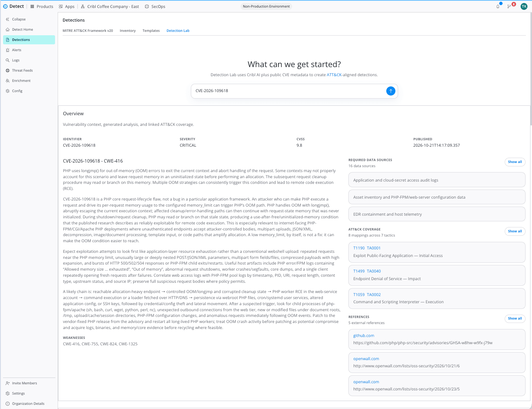Open notifications bell icon
Image resolution: width=532 pixels, height=409 pixels.
(498, 6)
